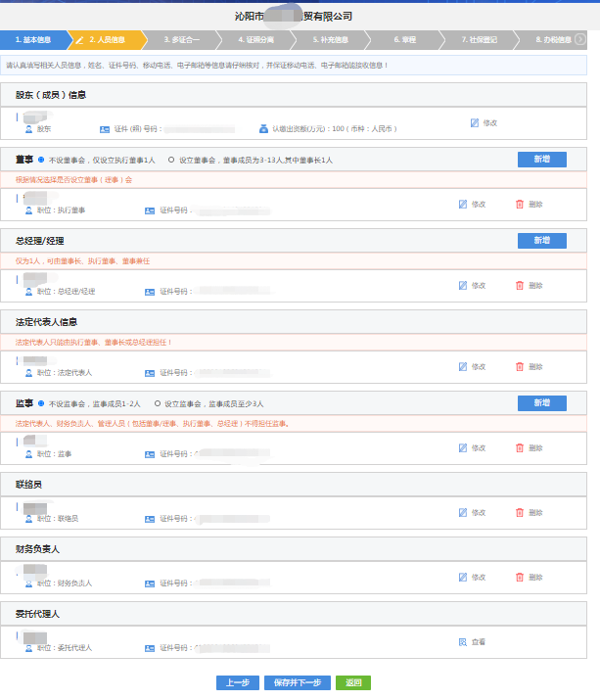The height and width of the screenshot is (700, 600).
Task: Click trash icon for 联络员 row
Action: (x=520, y=512)
